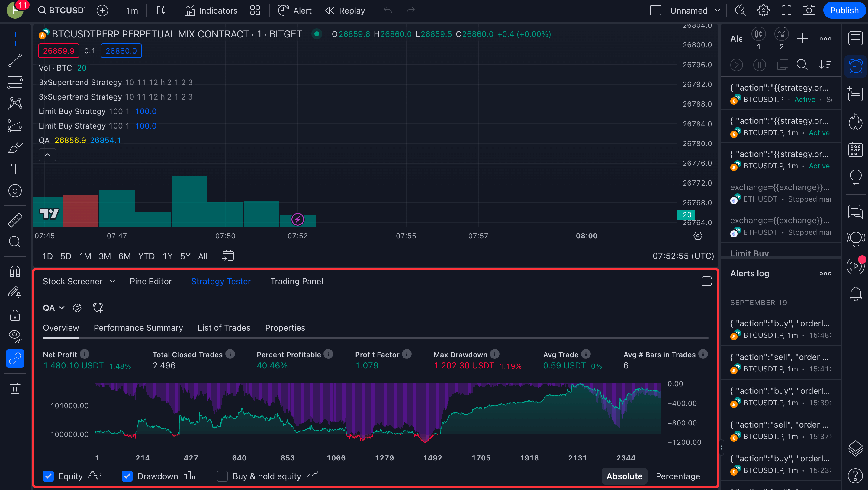Screen dimensions: 868x490
Task: Switch to the Trading Panel tab
Action: coord(297,281)
